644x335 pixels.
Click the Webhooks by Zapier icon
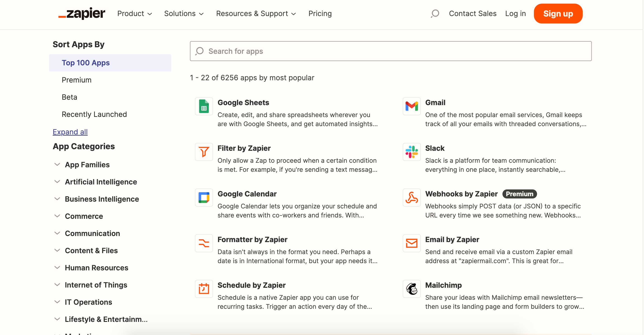(x=412, y=198)
